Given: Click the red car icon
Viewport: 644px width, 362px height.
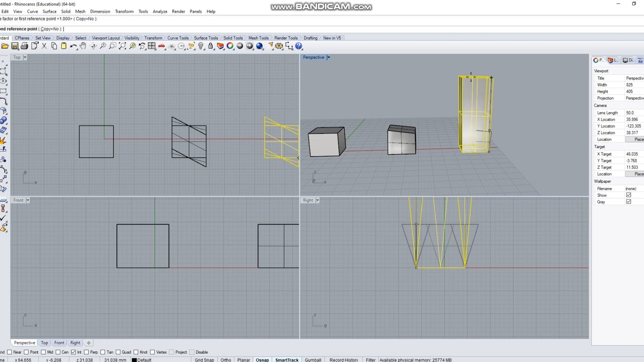Looking at the screenshot, I should [x=162, y=46].
